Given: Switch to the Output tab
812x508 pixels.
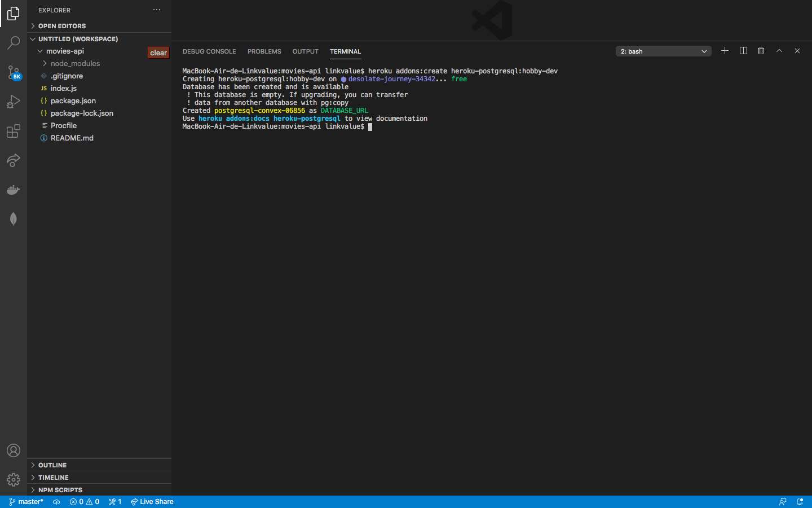Looking at the screenshot, I should point(306,51).
